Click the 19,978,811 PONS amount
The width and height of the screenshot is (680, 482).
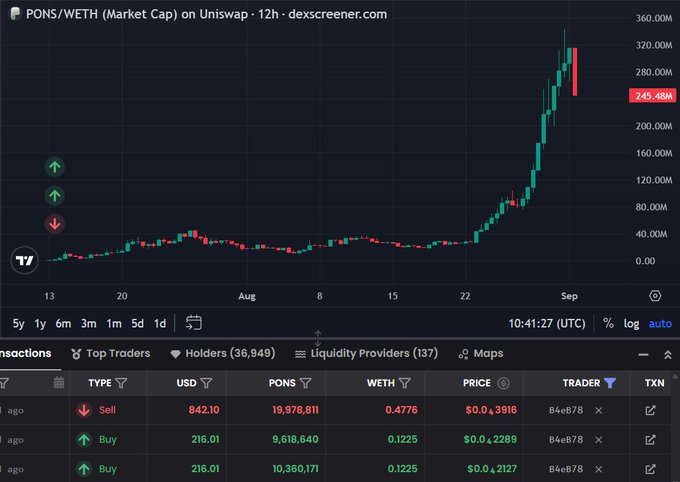pyautogui.click(x=295, y=410)
